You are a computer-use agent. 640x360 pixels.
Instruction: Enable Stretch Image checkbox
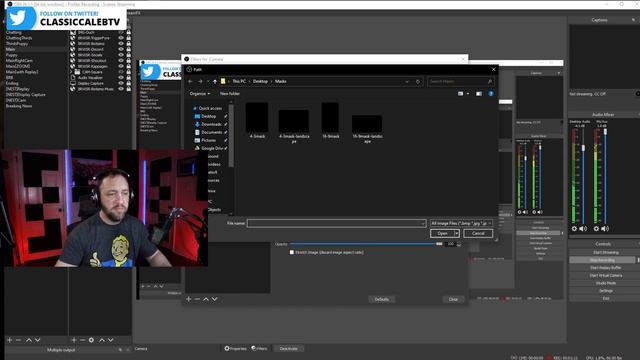coord(292,252)
